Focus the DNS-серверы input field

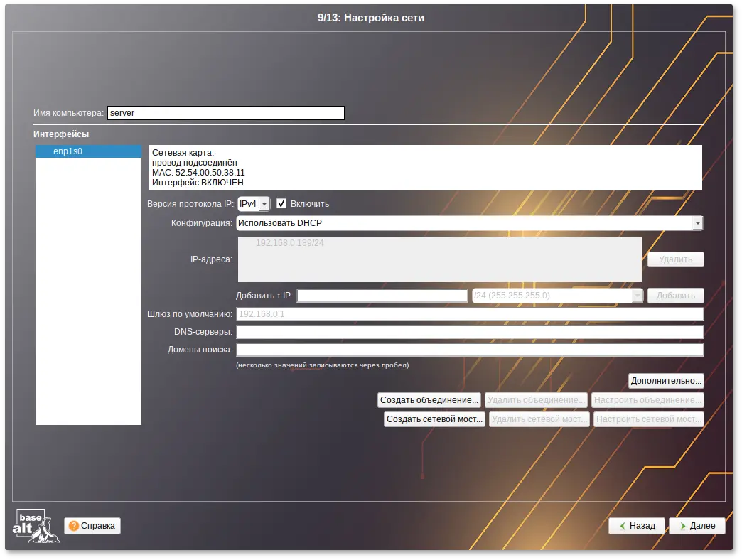pyautogui.click(x=469, y=332)
